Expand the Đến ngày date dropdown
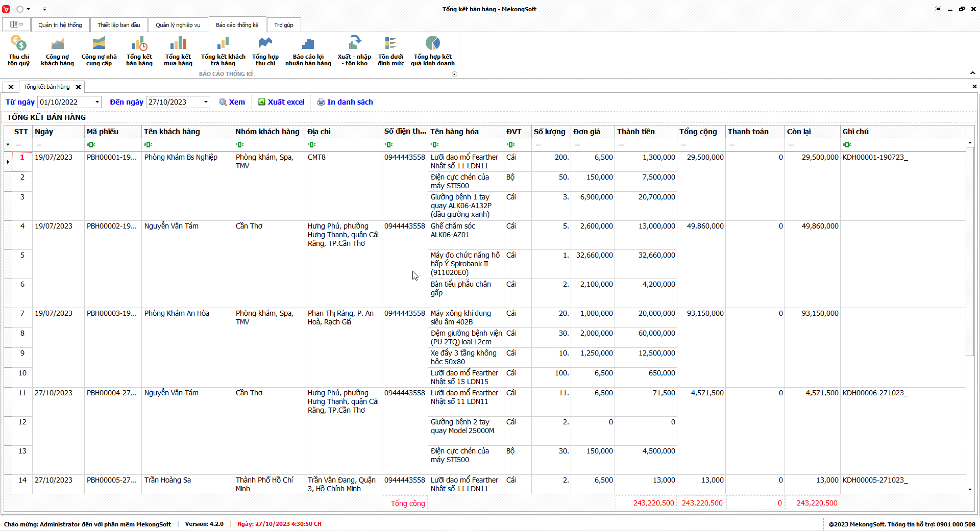 click(x=206, y=102)
